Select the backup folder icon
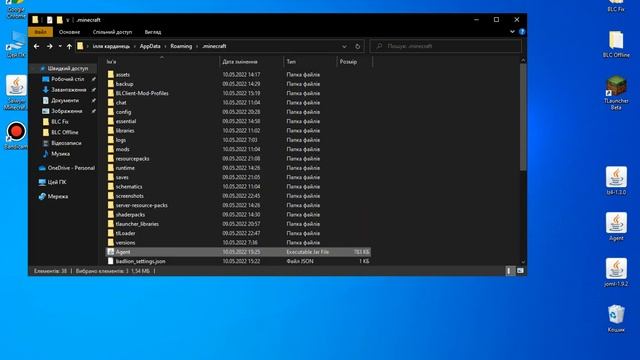Image resolution: width=640 pixels, height=360 pixels. pos(111,84)
